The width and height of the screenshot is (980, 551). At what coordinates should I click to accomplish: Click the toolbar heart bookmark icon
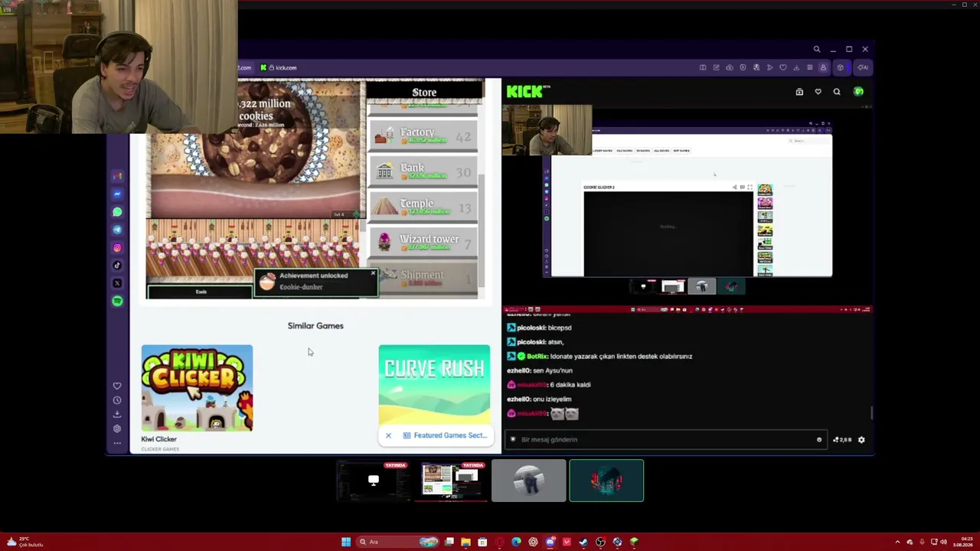point(783,67)
